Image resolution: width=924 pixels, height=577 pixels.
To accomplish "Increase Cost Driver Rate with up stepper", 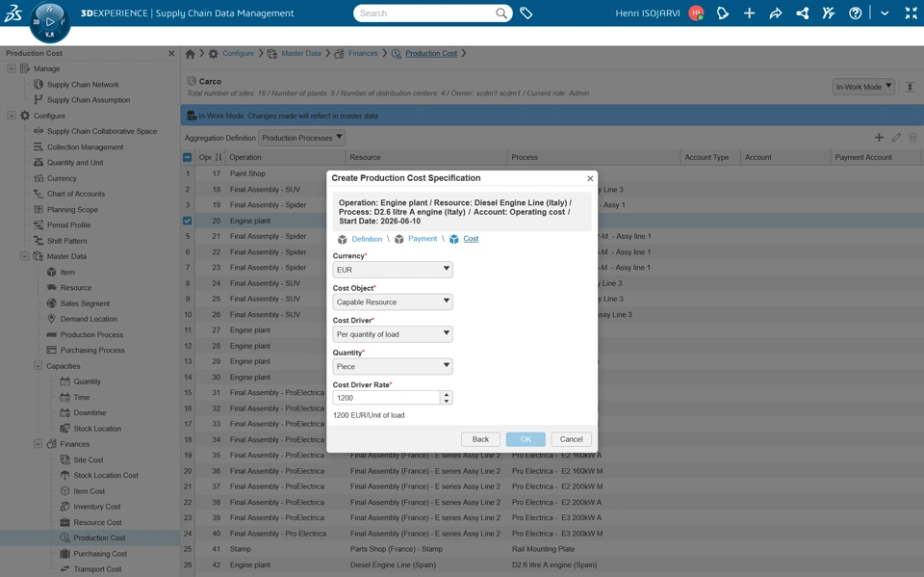I will [447, 395].
